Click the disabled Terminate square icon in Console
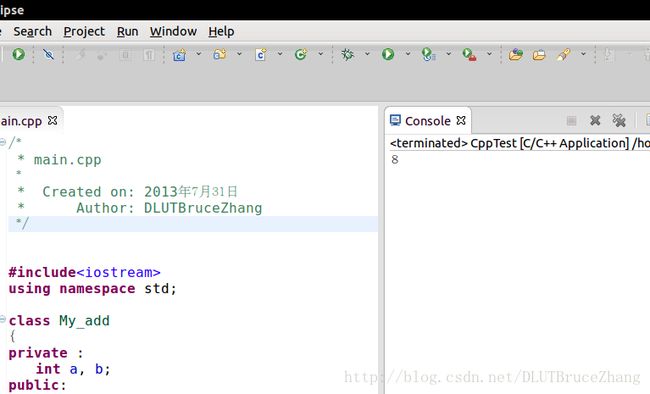 click(572, 121)
